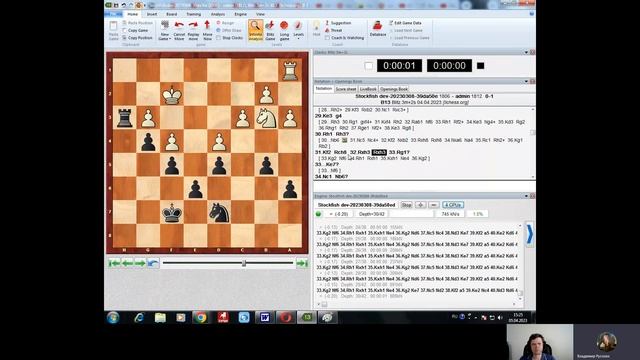Switch to the LiveBook tab
Screen dimensions: 640x360
(368, 89)
